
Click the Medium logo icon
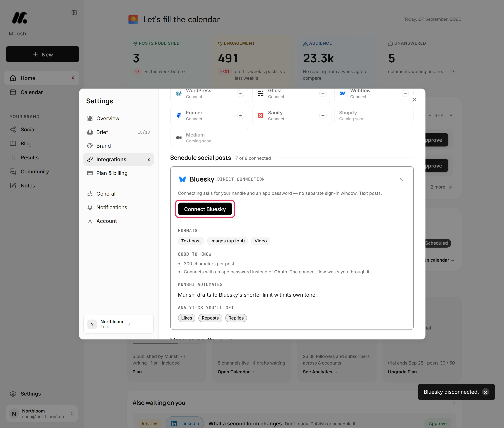[179, 138]
